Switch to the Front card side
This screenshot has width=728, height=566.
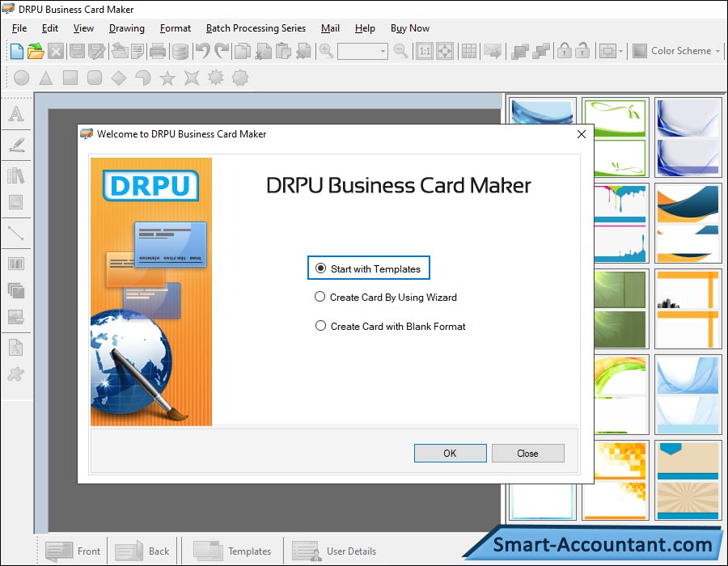(x=73, y=551)
